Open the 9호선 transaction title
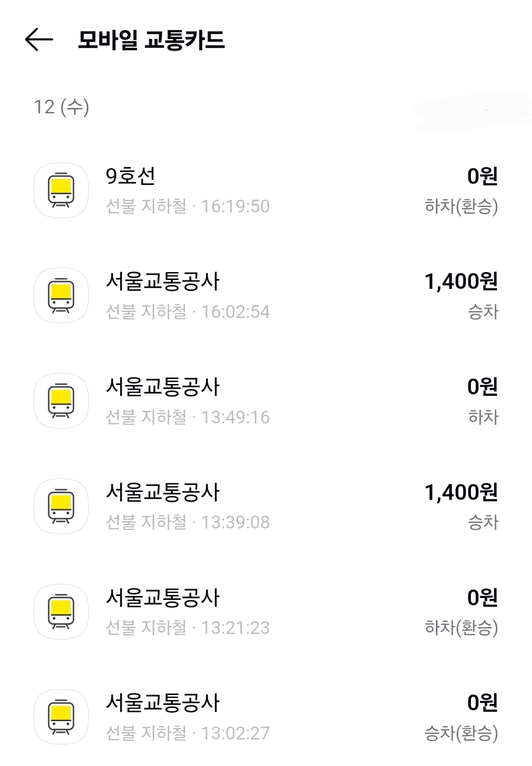Image resolution: width=532 pixels, height=766 pixels. click(x=131, y=176)
